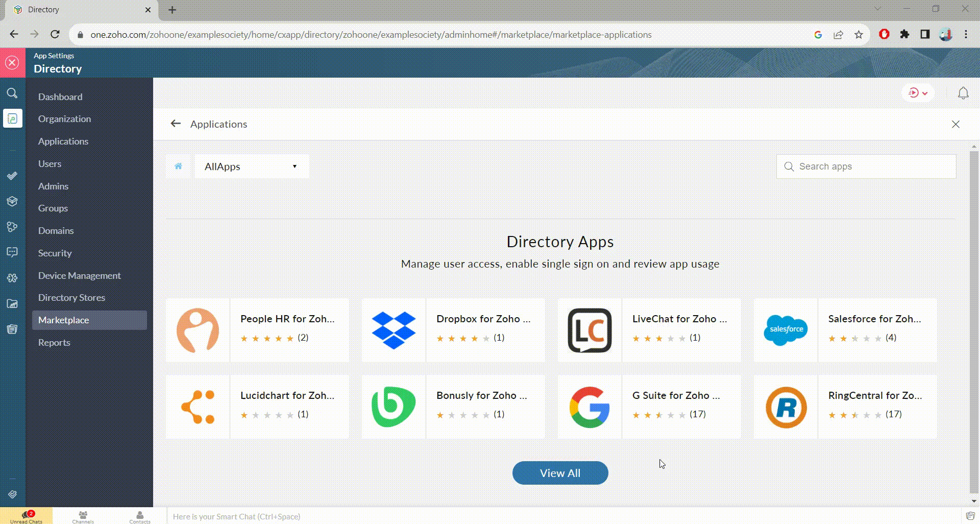
Task: Open the People HR for Zoho listing
Action: 287,319
